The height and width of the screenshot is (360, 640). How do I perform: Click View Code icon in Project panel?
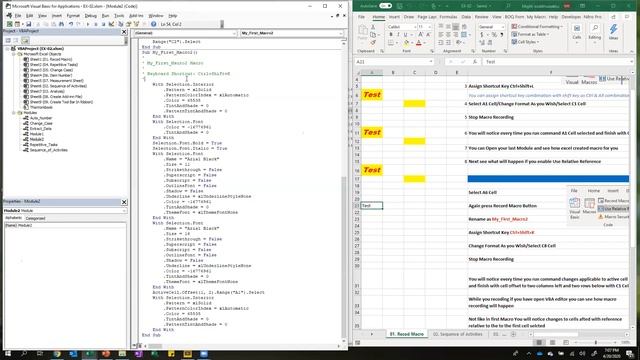pyautogui.click(x=8, y=40)
